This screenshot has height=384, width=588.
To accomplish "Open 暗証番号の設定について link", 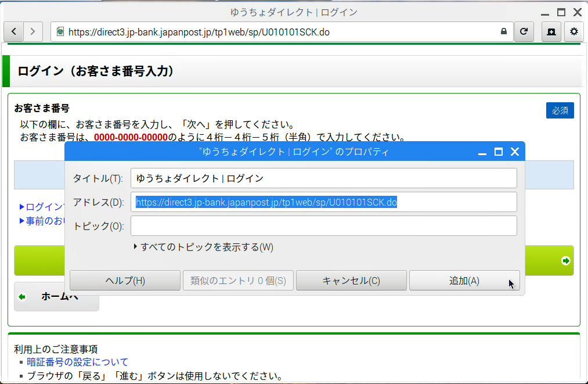I will (78, 362).
